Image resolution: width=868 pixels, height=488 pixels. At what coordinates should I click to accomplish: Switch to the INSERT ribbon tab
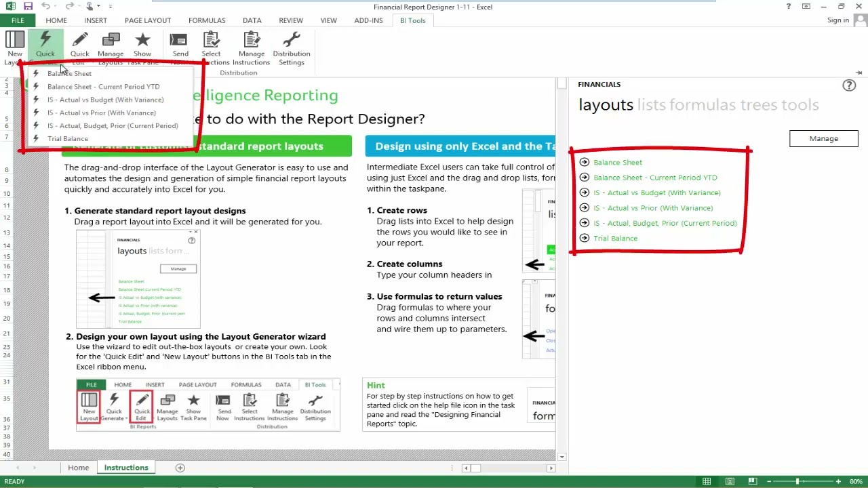(96, 20)
